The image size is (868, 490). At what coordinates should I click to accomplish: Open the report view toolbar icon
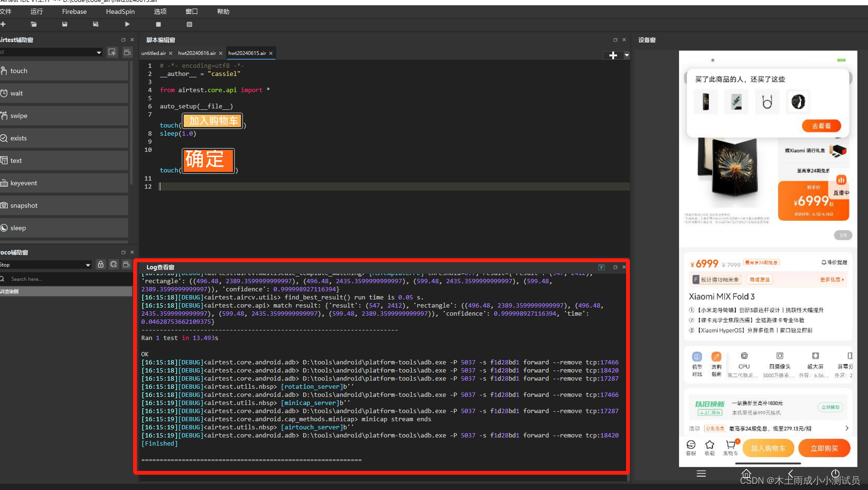[189, 24]
